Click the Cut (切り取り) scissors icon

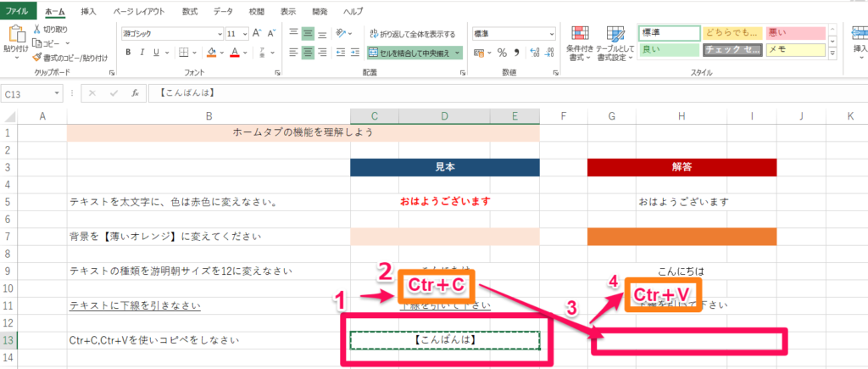click(37, 29)
